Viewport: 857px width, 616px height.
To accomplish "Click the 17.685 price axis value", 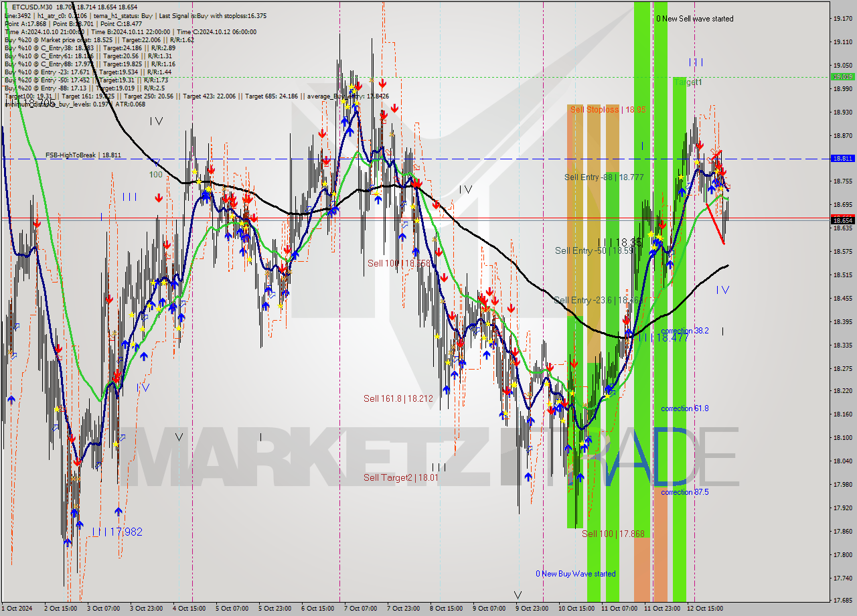I will coord(842,601).
